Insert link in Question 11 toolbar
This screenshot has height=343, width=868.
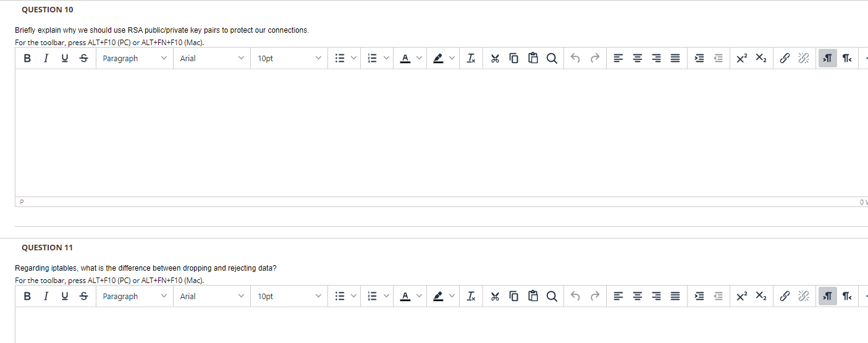tap(785, 296)
